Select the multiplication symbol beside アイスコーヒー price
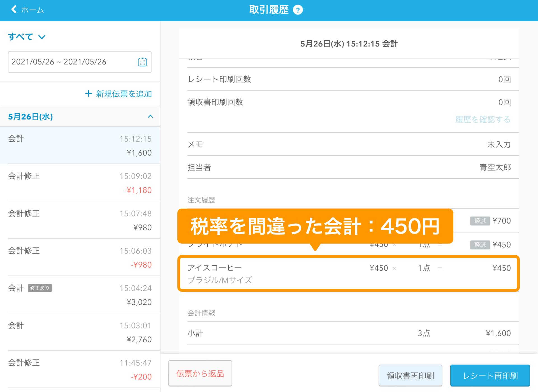Viewport: 538px width, 392px height. (x=394, y=268)
